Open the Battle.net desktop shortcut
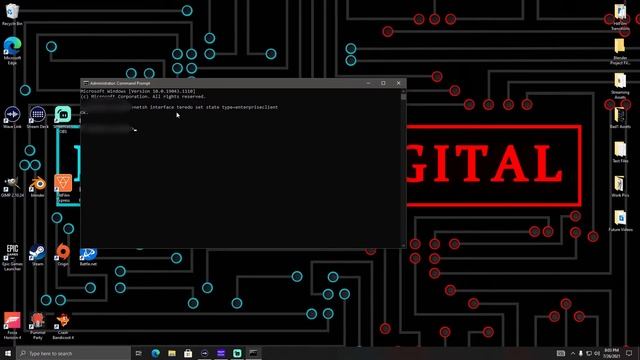Viewport: 640px width, 360px height. (x=88, y=254)
